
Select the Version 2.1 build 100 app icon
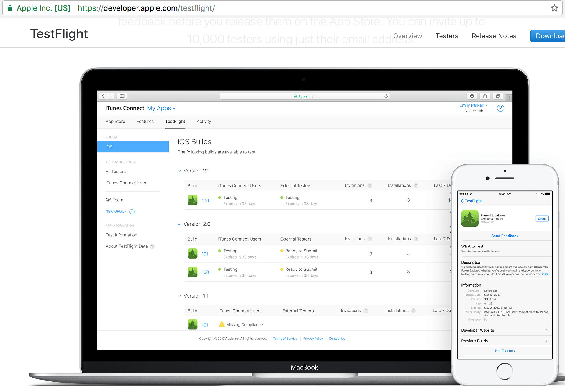click(x=192, y=200)
